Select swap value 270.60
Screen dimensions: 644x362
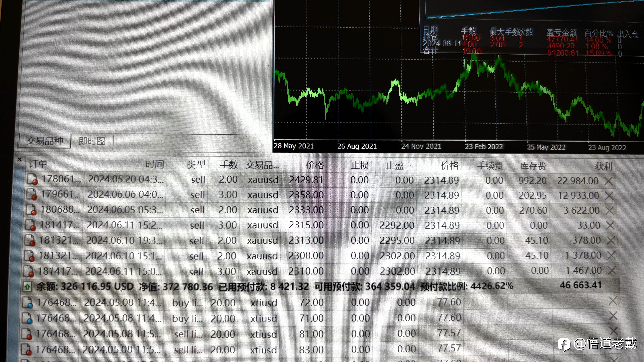tap(533, 211)
